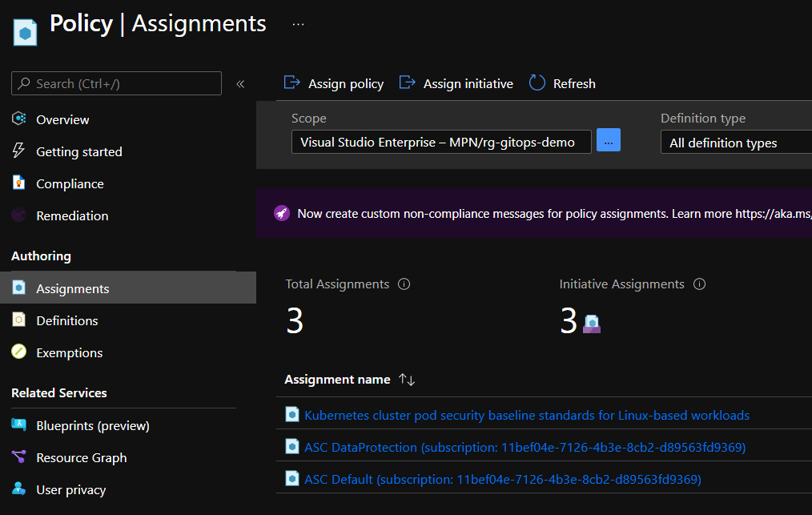Open the Definition type dropdown
Screen dimensions: 812x515
click(x=735, y=143)
